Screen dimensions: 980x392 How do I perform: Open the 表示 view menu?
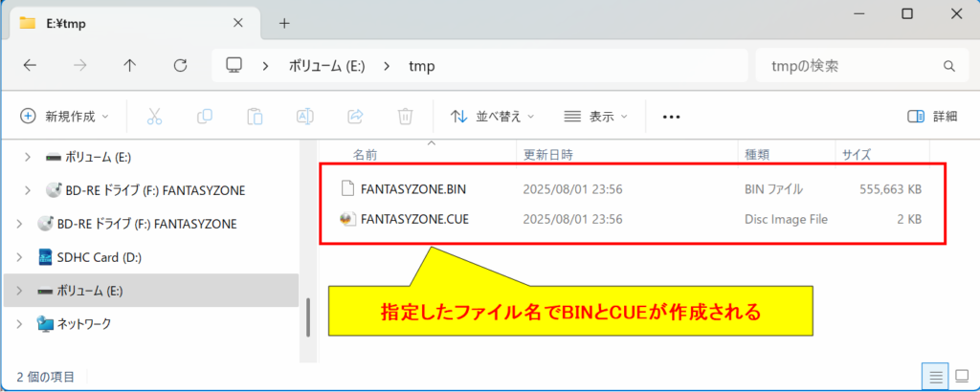(x=595, y=117)
